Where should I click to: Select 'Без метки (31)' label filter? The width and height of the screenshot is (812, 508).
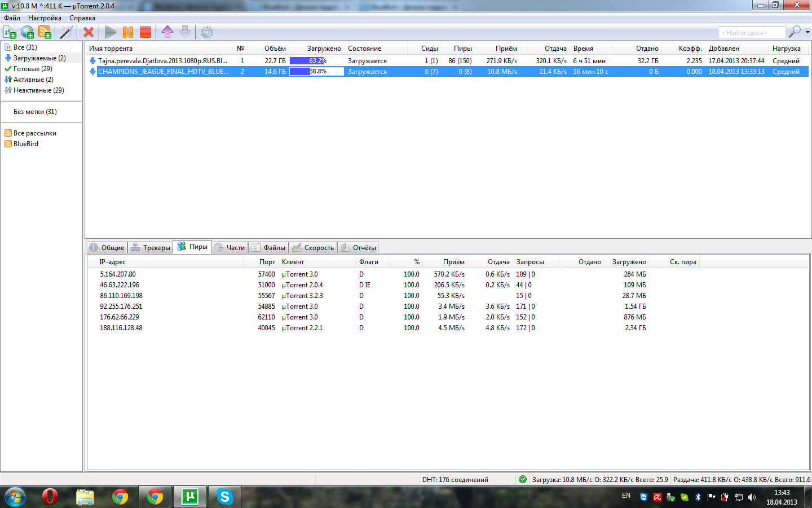tap(35, 112)
